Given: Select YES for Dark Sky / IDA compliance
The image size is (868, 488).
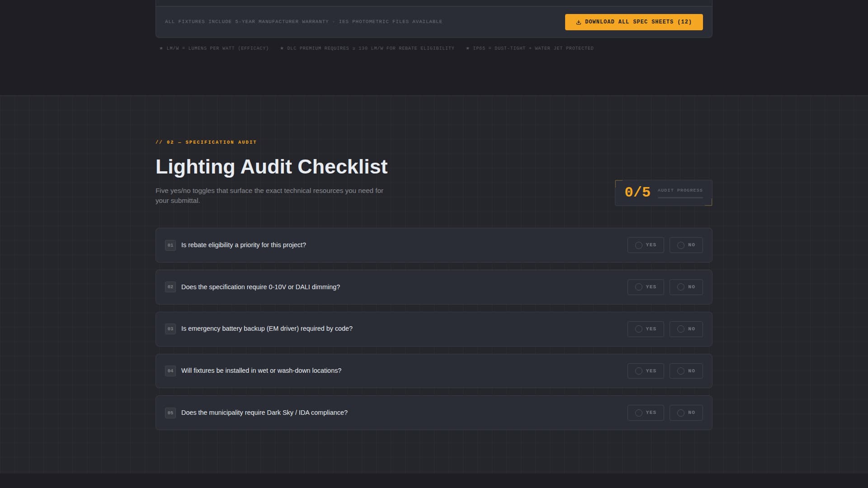Looking at the screenshot, I should [x=646, y=413].
